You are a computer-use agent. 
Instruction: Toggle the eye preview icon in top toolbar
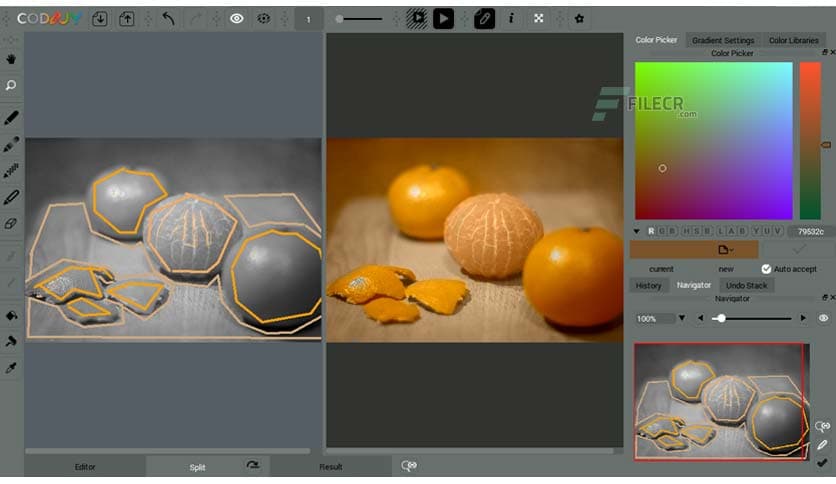237,18
